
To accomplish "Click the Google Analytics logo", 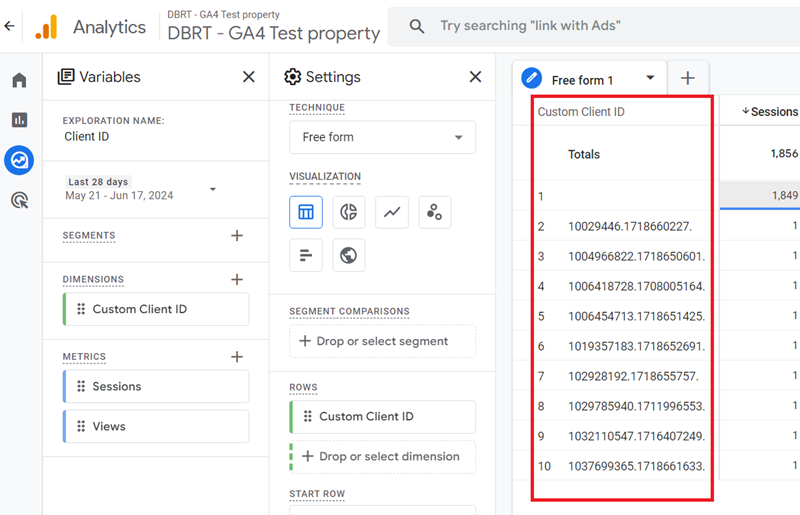I will tap(46, 27).
